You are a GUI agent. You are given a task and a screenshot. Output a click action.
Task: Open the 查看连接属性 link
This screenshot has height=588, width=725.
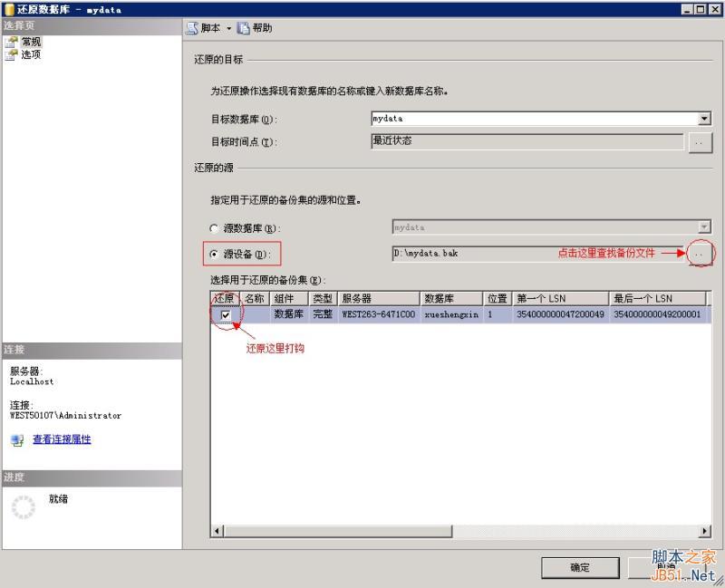61,439
